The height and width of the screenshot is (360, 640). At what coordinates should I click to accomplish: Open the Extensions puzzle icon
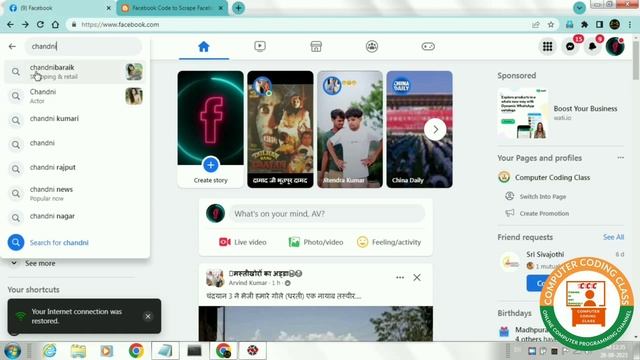pyautogui.click(x=584, y=24)
